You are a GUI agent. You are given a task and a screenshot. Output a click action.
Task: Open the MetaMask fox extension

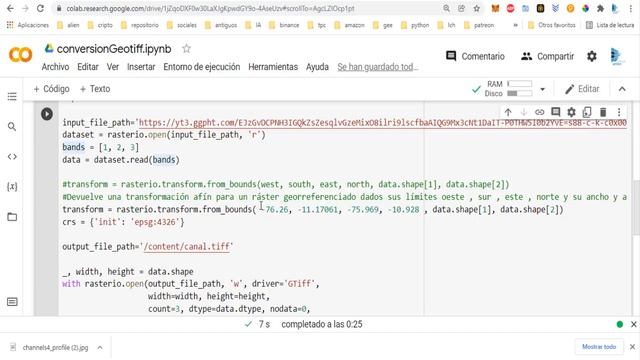coord(495,9)
